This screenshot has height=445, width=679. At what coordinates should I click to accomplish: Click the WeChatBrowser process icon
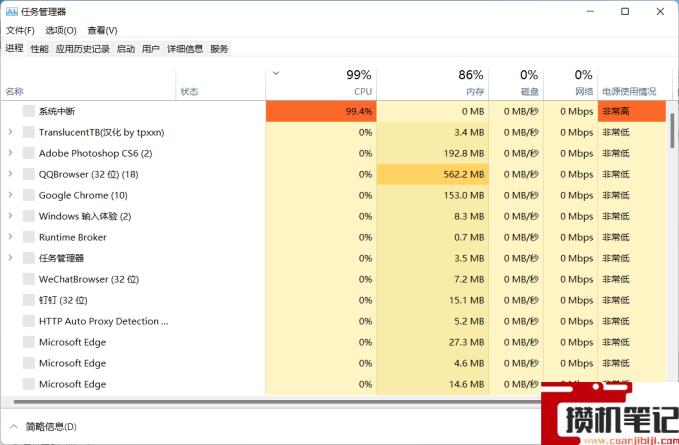point(29,279)
